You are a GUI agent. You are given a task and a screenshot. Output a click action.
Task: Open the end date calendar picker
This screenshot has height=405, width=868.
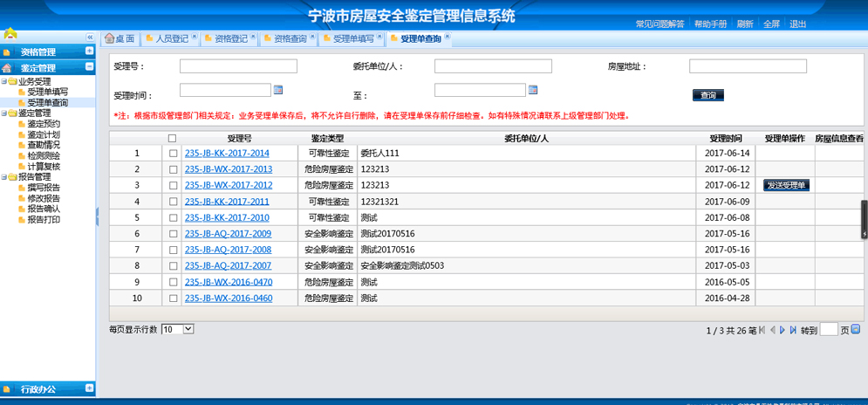(533, 90)
